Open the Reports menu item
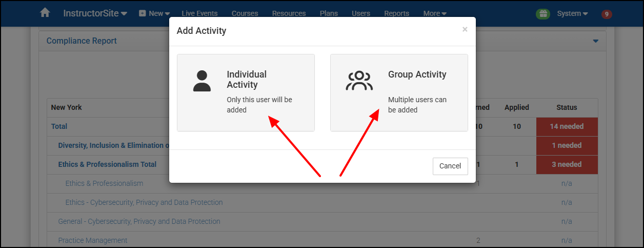The height and width of the screenshot is (248, 644). (396, 13)
